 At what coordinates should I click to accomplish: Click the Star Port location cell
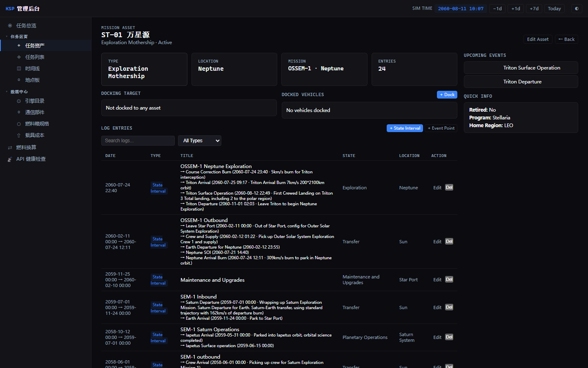pos(408,280)
